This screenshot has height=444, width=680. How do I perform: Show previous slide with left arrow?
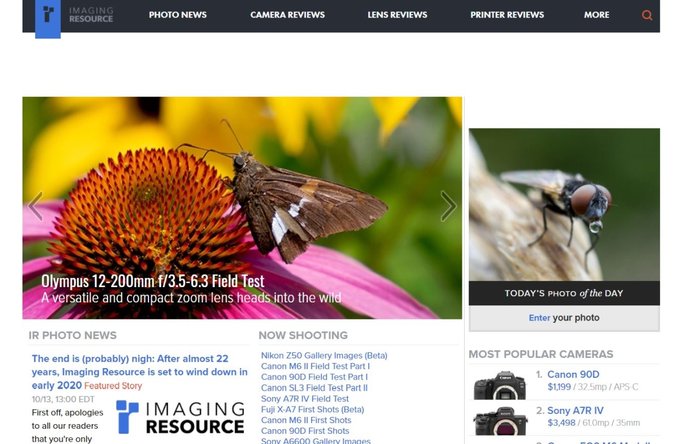tap(35, 206)
